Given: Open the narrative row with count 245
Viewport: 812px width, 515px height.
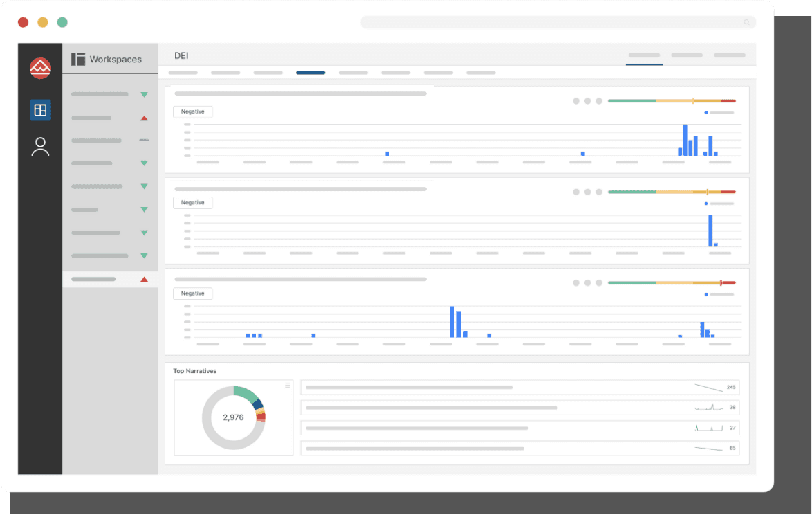Looking at the screenshot, I should [x=520, y=388].
